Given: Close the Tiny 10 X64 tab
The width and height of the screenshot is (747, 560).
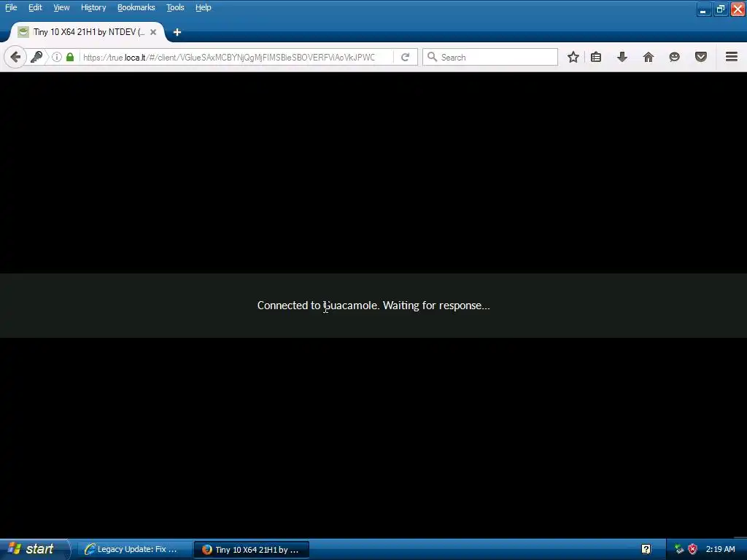Looking at the screenshot, I should (x=153, y=32).
